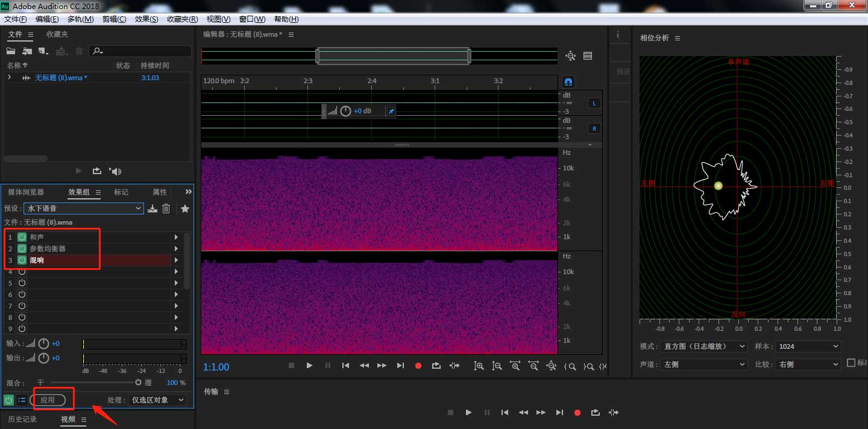The image size is (868, 429).
Task: Save the effects rack preset
Action: [153, 208]
